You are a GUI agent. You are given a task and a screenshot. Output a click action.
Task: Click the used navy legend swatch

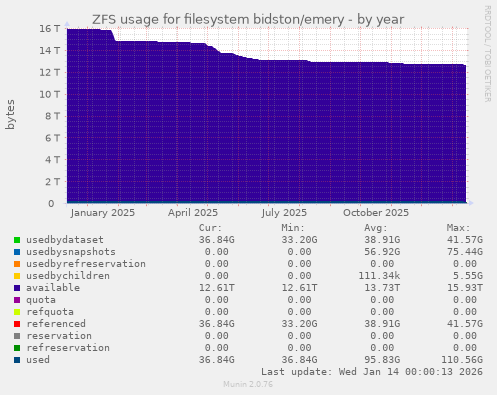pos(17,360)
